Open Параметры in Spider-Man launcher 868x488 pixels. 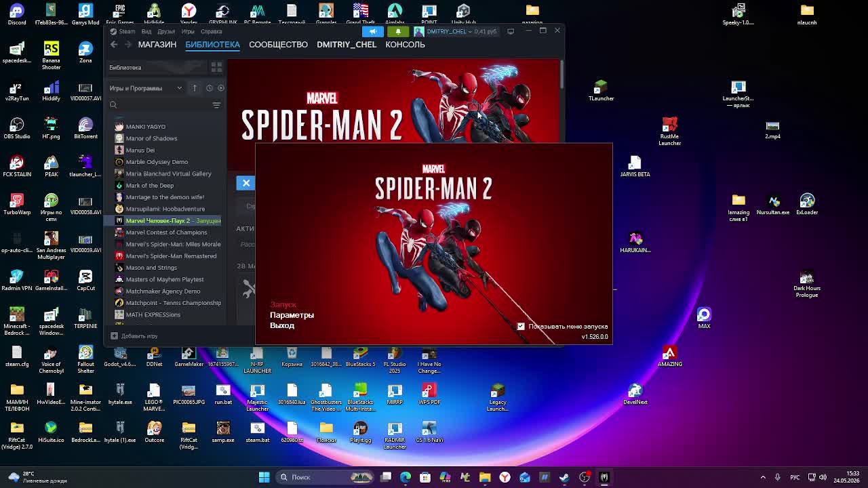(292, 315)
